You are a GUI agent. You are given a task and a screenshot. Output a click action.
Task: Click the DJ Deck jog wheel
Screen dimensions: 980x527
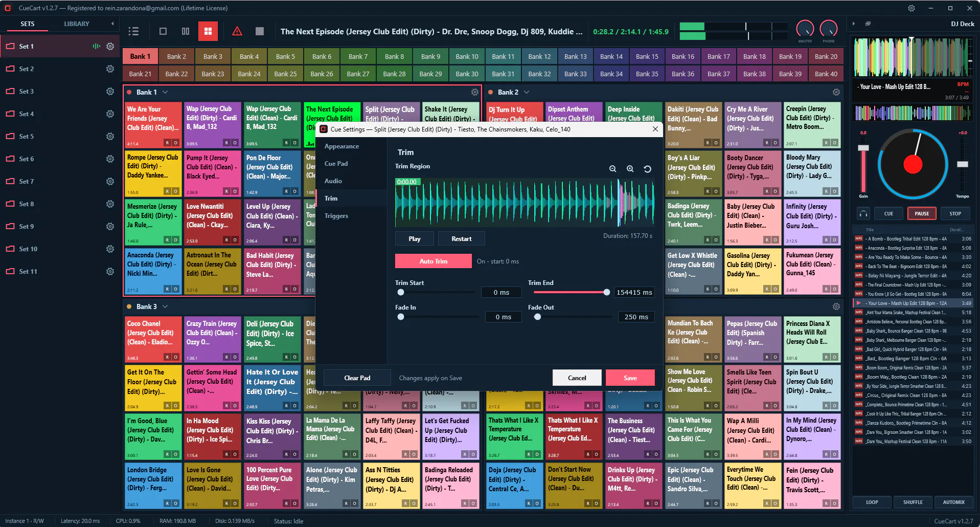(x=913, y=164)
